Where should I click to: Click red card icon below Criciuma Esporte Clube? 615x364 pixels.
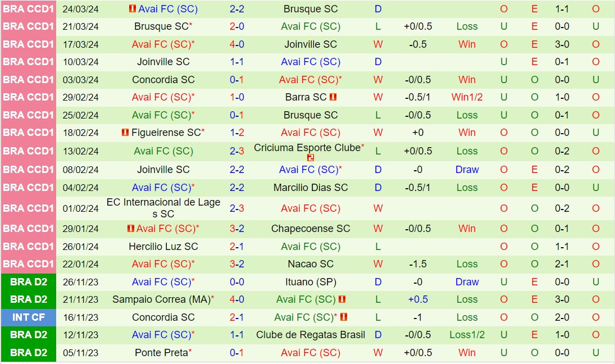(311, 157)
